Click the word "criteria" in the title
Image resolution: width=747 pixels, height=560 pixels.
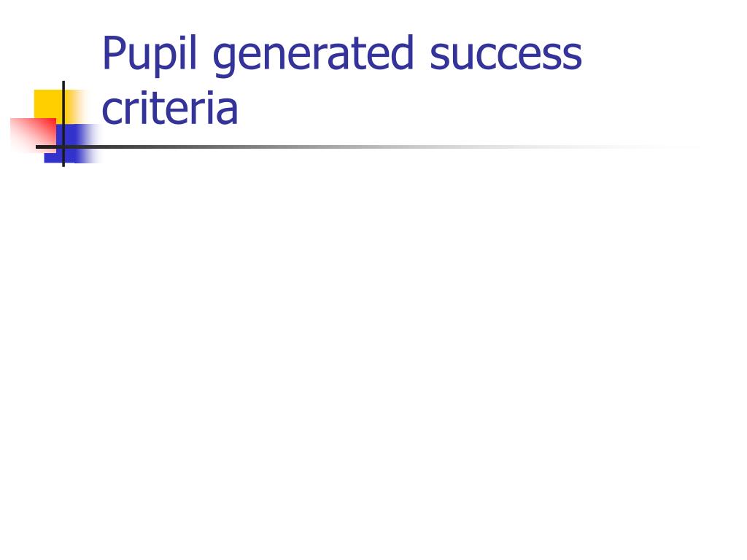point(169,109)
